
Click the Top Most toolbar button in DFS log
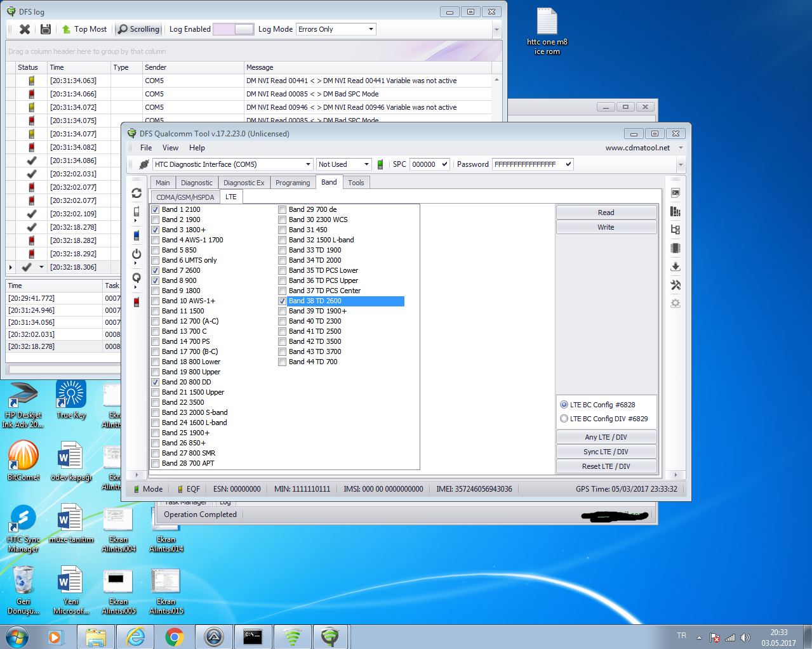pos(84,29)
